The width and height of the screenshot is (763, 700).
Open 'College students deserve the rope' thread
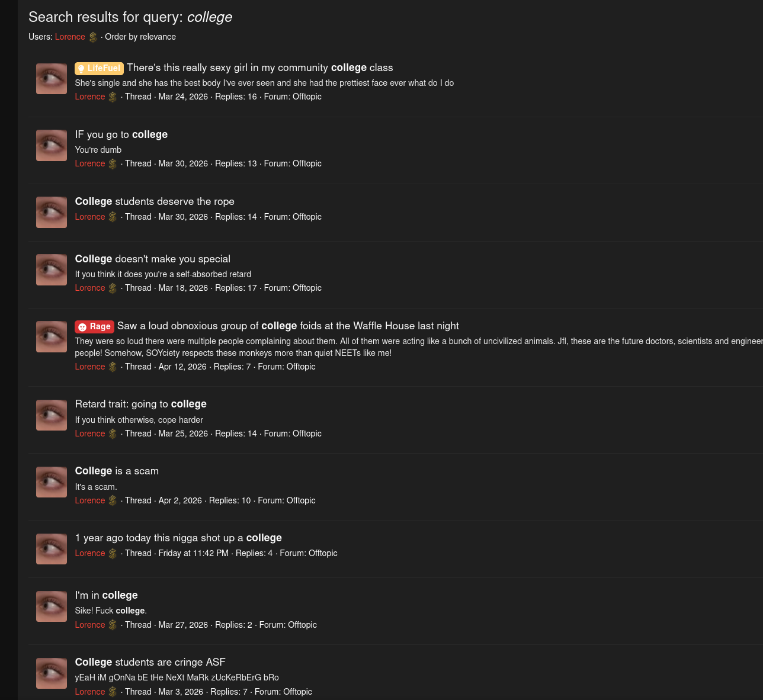click(x=155, y=201)
